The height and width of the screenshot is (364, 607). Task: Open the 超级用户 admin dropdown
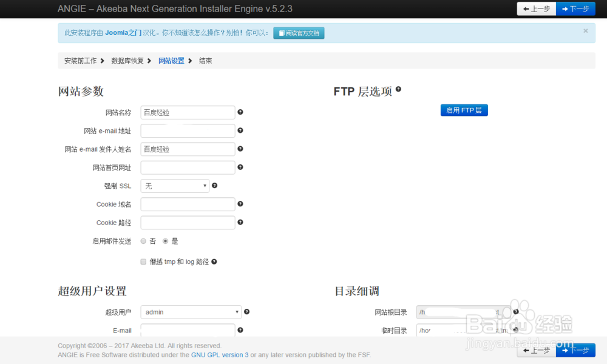tap(191, 312)
